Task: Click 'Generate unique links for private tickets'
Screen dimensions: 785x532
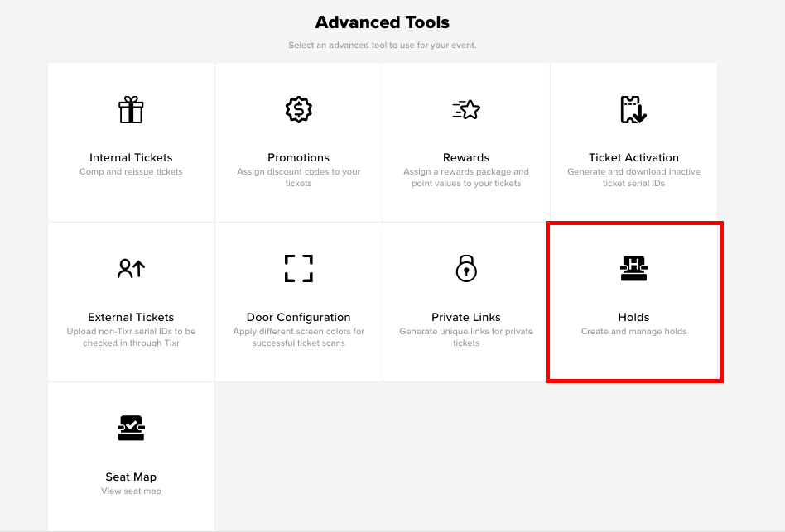Action: pyautogui.click(x=466, y=337)
